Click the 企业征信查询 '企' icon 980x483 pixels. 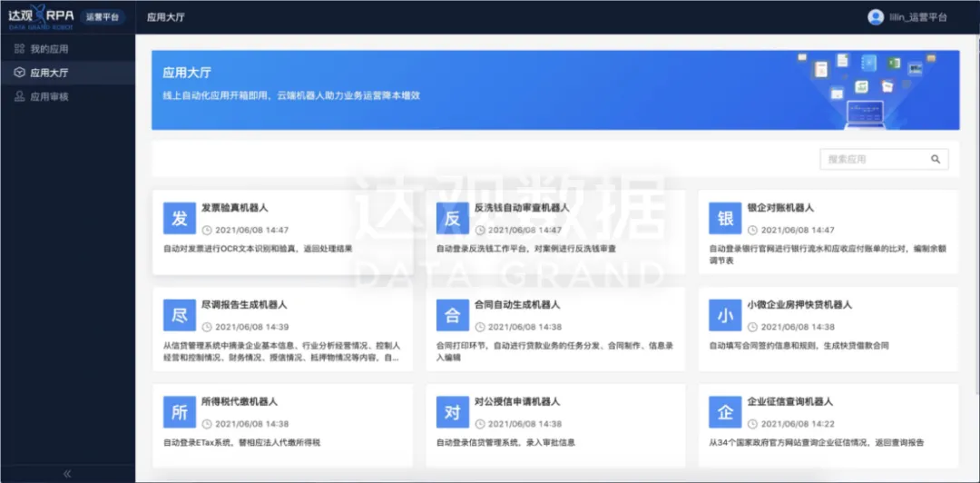(x=725, y=412)
